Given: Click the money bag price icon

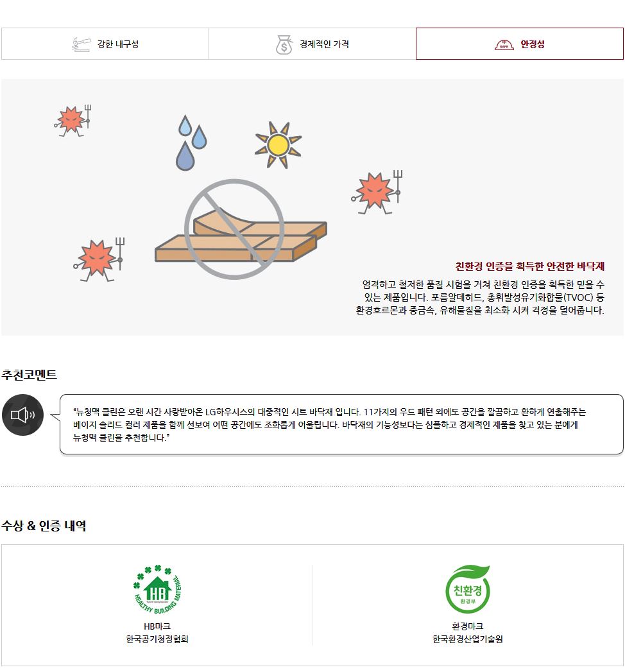Looking at the screenshot, I should click(284, 44).
